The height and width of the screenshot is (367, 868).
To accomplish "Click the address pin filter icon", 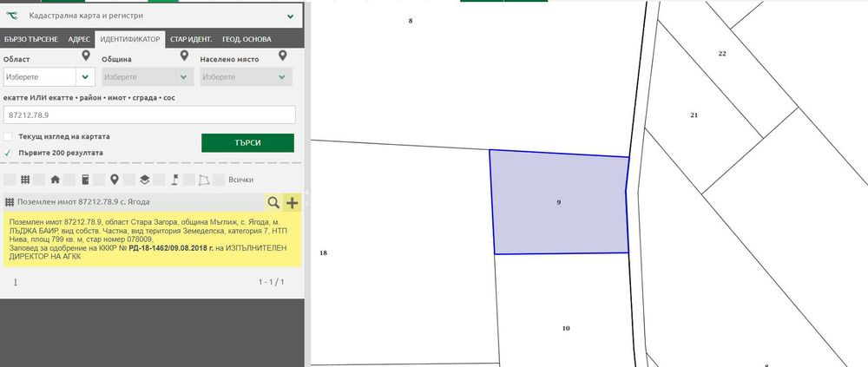I will (115, 180).
